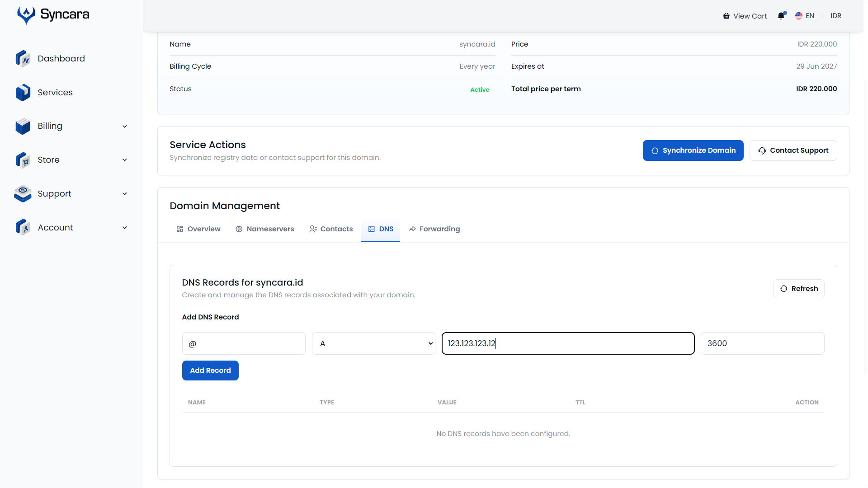Screen dimensions: 868x488
Task: Open the Services cube icon
Action: click(x=23, y=93)
